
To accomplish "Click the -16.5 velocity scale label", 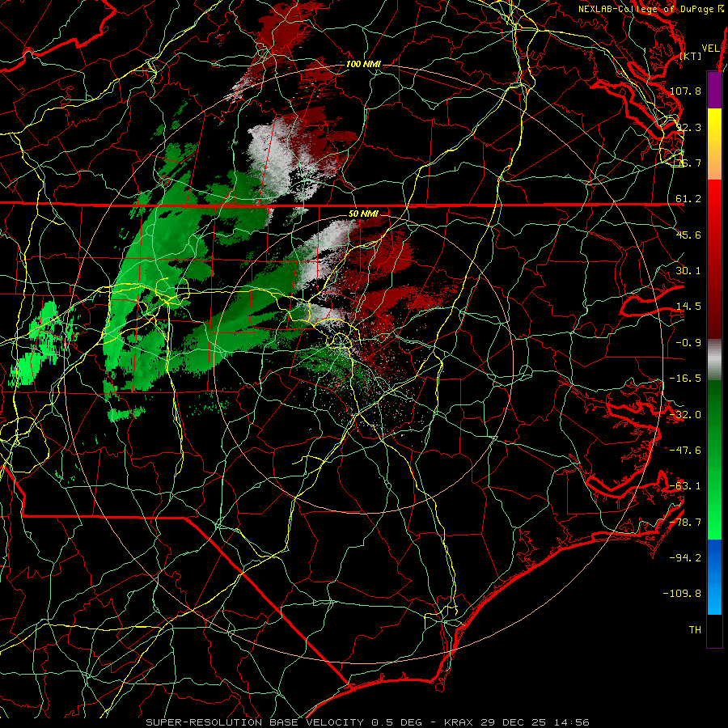I will coord(685,379).
